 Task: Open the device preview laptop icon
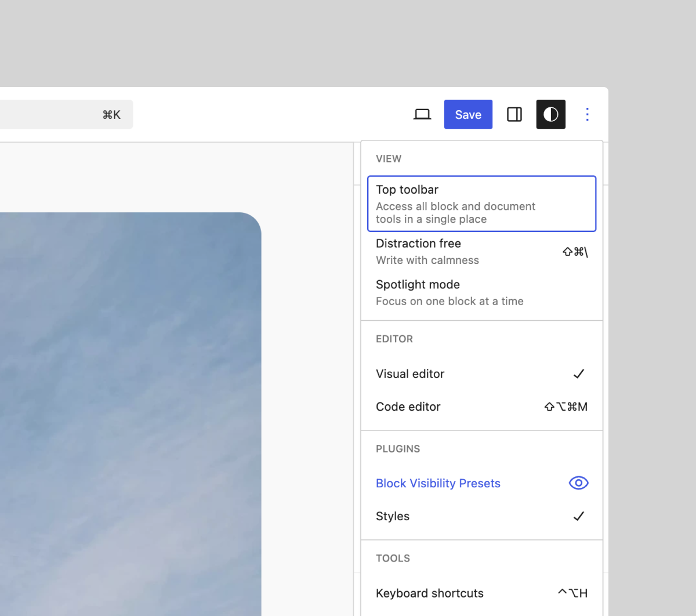(422, 114)
